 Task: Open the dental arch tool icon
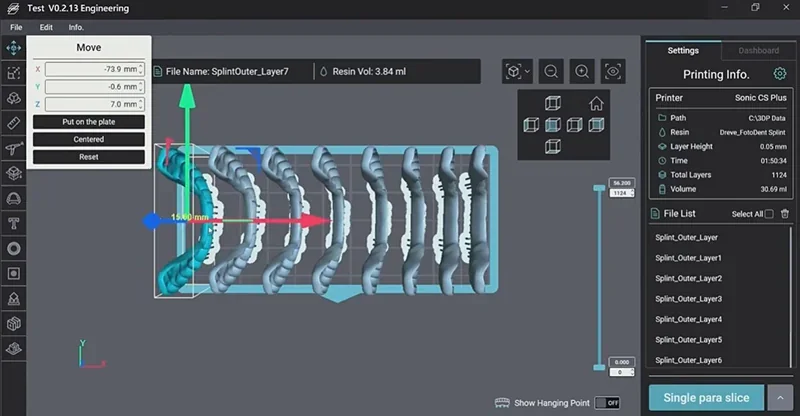[x=13, y=198]
